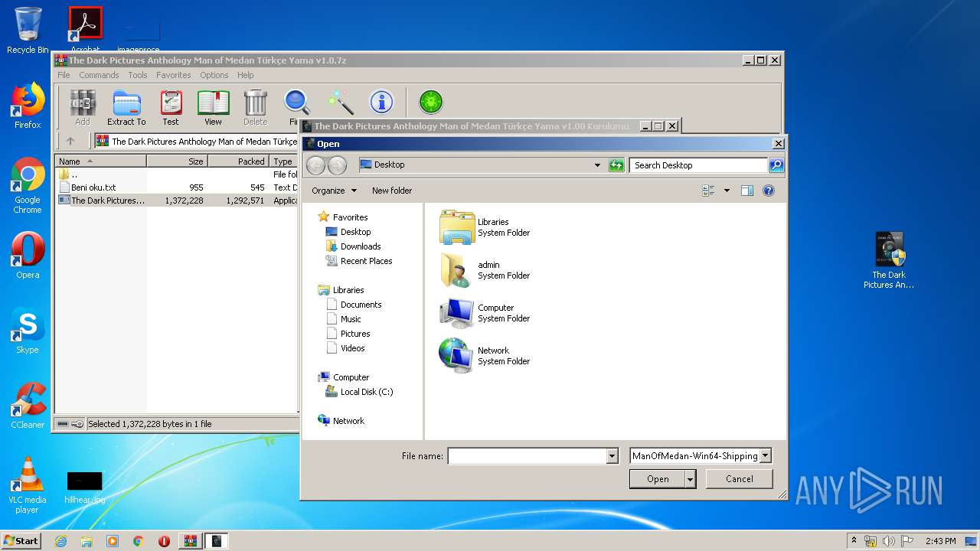Click the File name input field
Screen dimensions: 980x551
527,456
